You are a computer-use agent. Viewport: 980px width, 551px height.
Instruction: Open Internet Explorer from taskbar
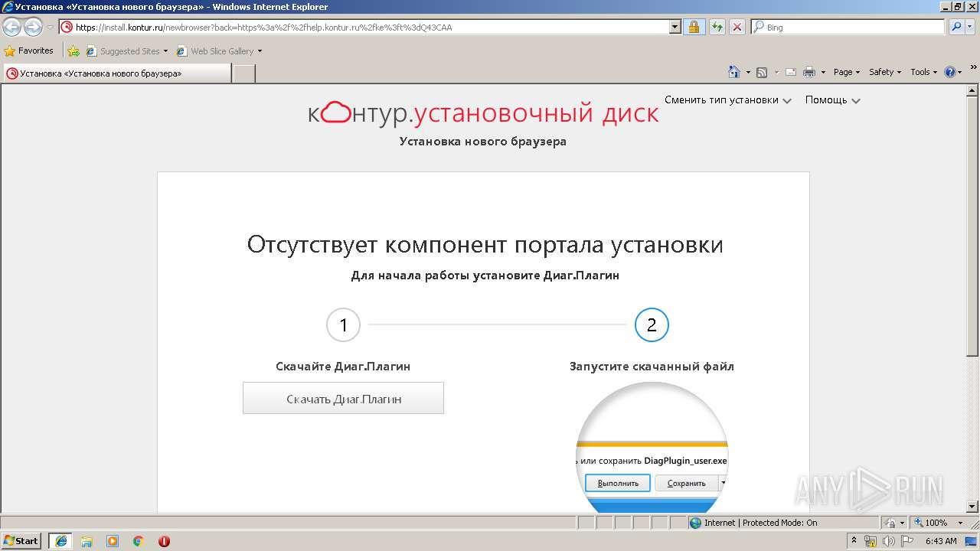point(60,541)
